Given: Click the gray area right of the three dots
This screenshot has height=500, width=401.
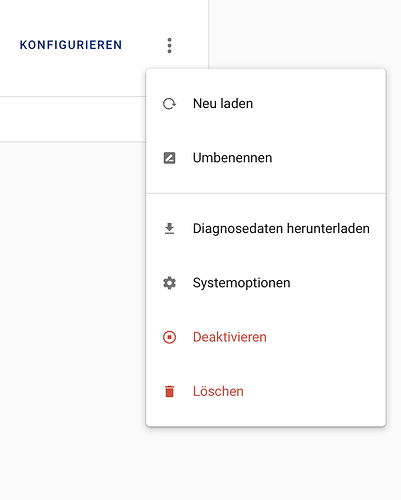Looking at the screenshot, I should [x=305, y=33].
